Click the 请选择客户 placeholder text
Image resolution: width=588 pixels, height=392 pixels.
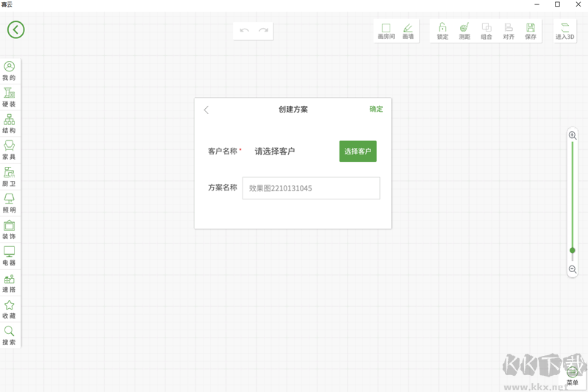[275, 152]
